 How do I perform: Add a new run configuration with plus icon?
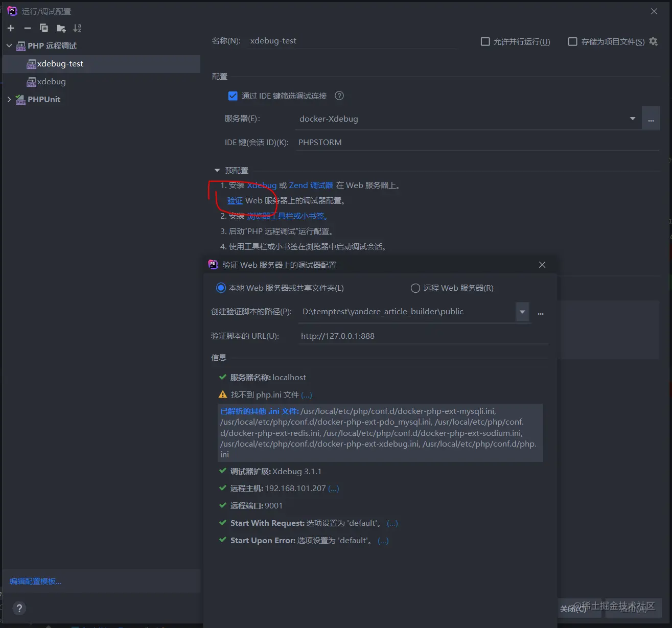point(11,28)
